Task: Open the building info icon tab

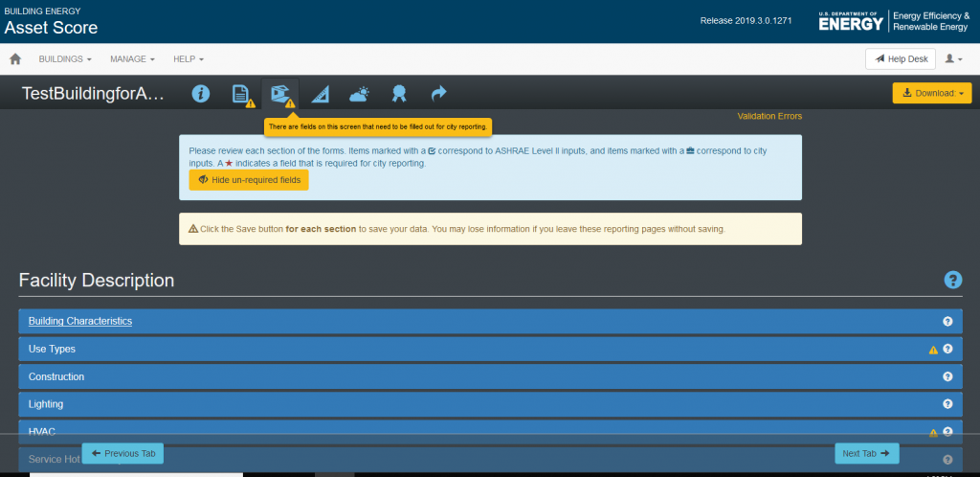Action: tap(201, 94)
